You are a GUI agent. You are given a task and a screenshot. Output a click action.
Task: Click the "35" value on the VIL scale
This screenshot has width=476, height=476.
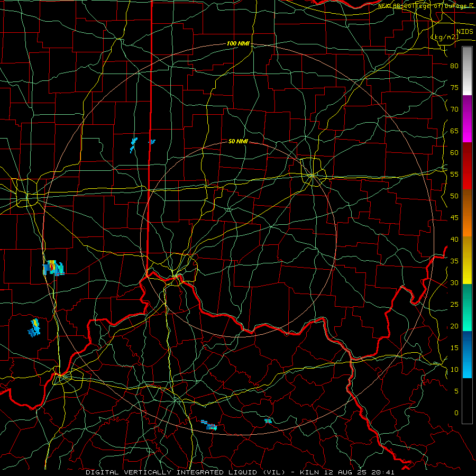454,261
